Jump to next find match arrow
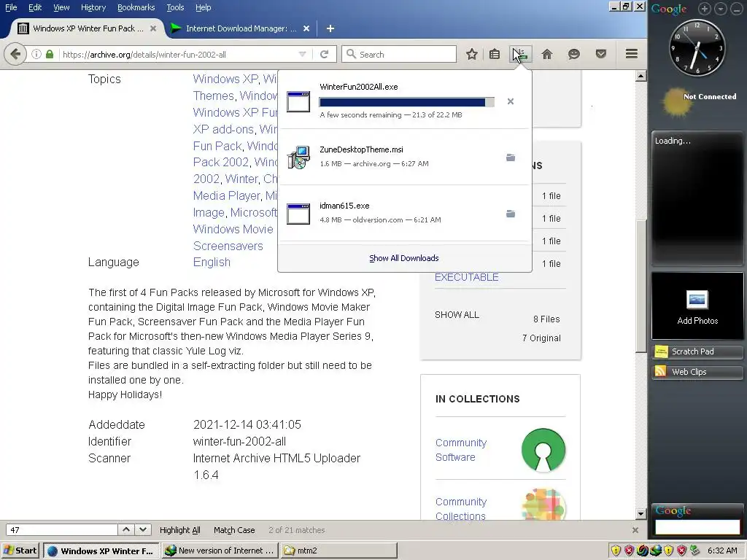 (x=143, y=529)
